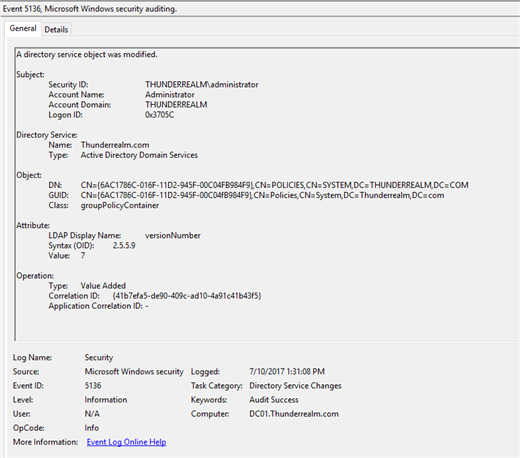
Task: Click the Account Domain value THUNDERREALM
Action: pyautogui.click(x=176, y=105)
